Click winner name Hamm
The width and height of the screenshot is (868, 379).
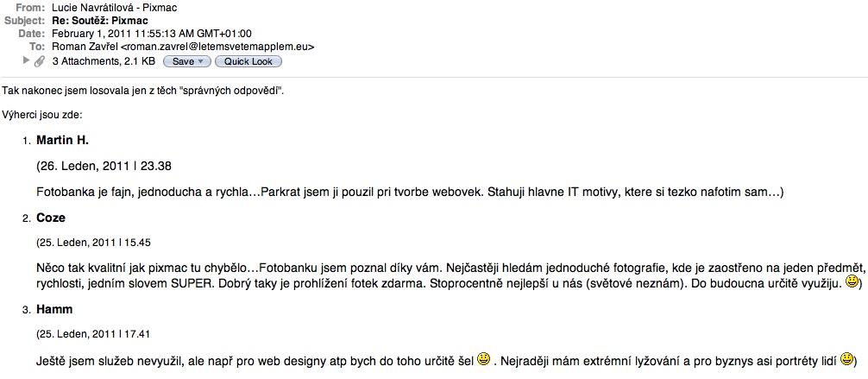coord(54,308)
